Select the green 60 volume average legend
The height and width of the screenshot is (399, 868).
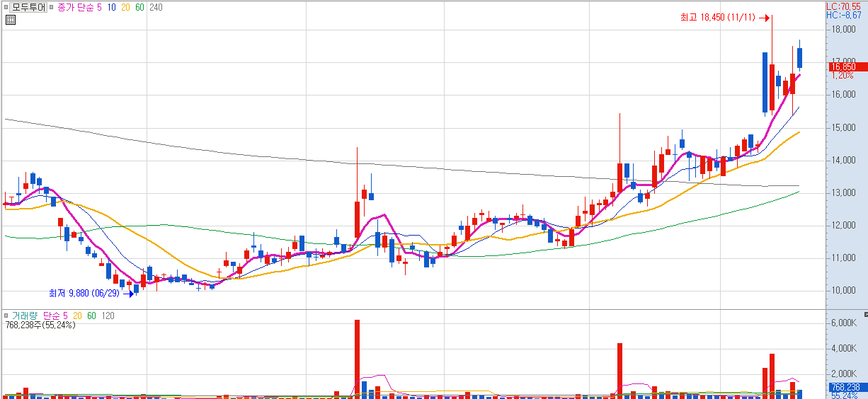[91, 316]
